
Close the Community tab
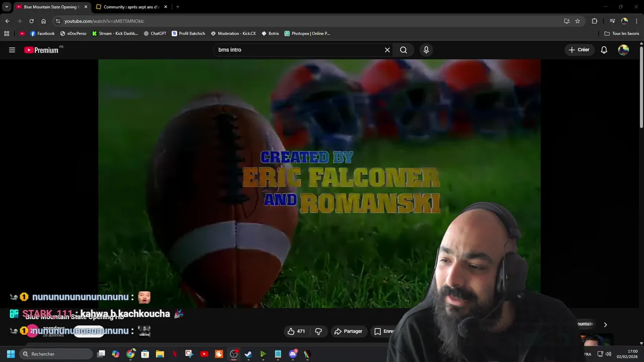[166, 7]
